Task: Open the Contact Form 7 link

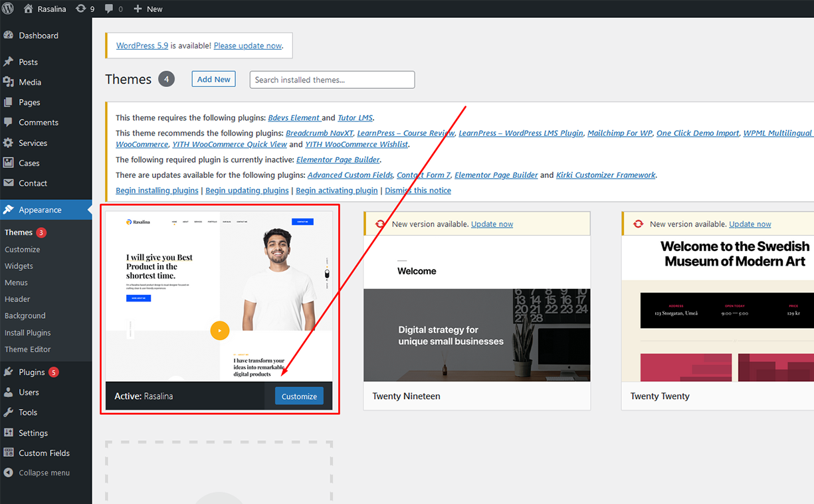Action: click(x=424, y=175)
